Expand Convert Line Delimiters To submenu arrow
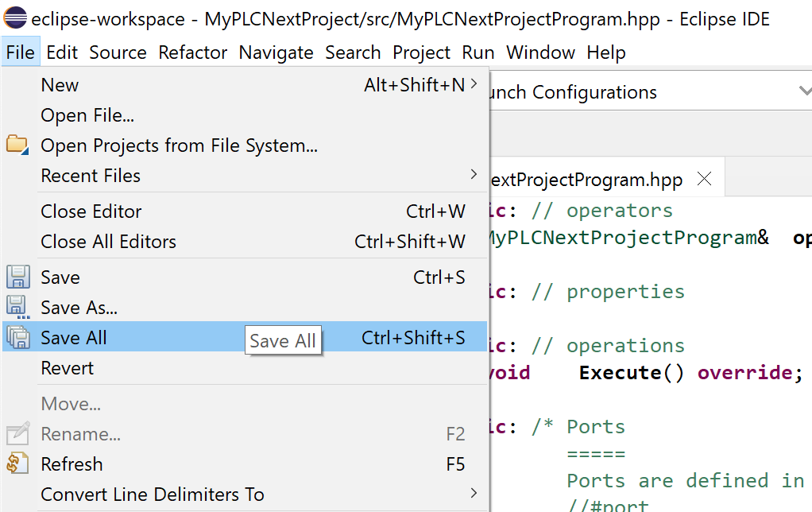The image size is (812, 512). point(474,494)
